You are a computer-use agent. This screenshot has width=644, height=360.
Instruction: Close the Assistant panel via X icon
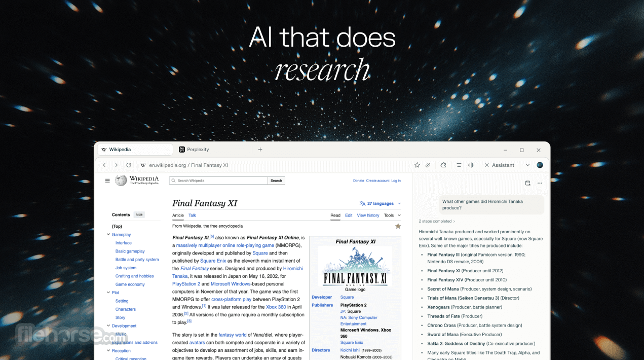pyautogui.click(x=487, y=165)
